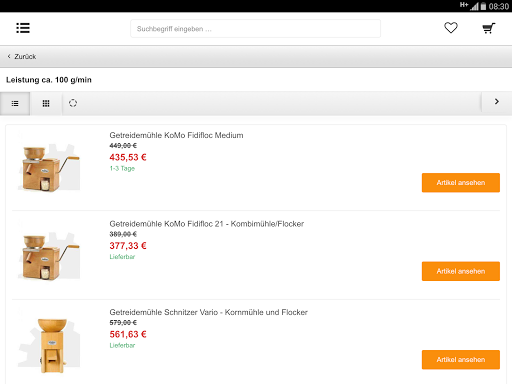Expand filter options with right chevron

(x=497, y=102)
